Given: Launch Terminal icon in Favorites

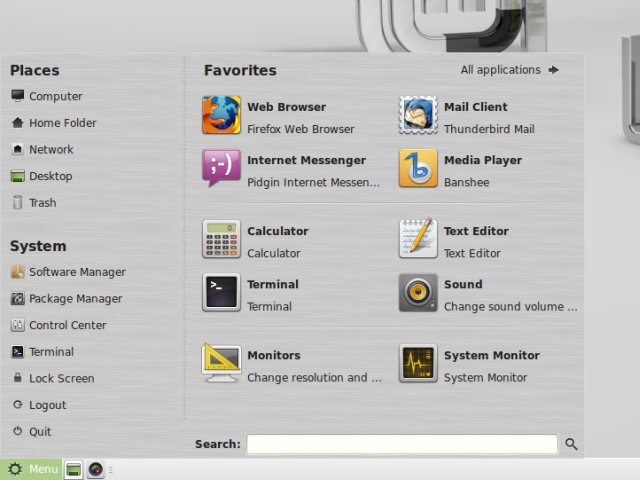Looking at the screenshot, I should (221, 292).
